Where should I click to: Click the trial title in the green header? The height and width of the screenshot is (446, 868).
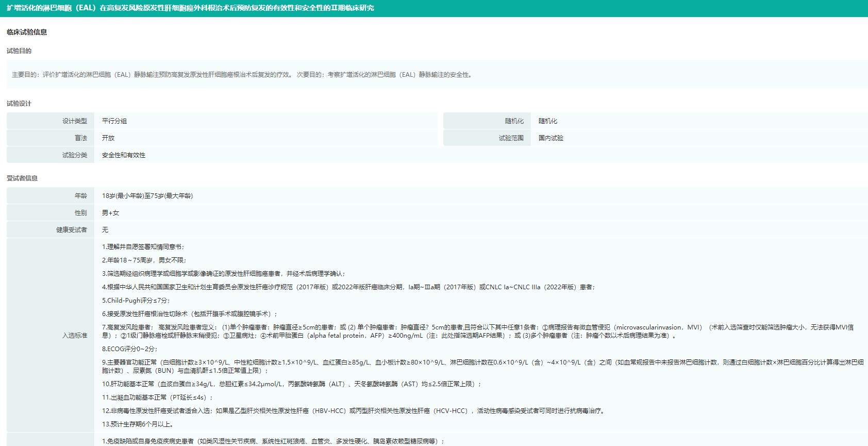pyautogui.click(x=190, y=8)
